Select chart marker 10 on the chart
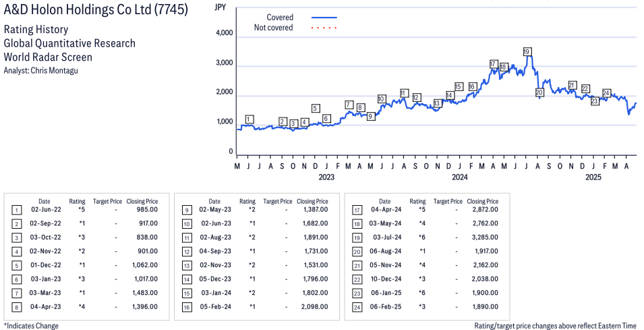644x330 pixels. pos(381,99)
